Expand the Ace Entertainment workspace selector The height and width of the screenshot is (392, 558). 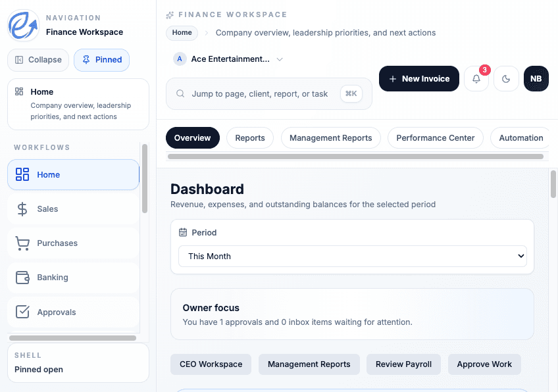pyautogui.click(x=280, y=59)
